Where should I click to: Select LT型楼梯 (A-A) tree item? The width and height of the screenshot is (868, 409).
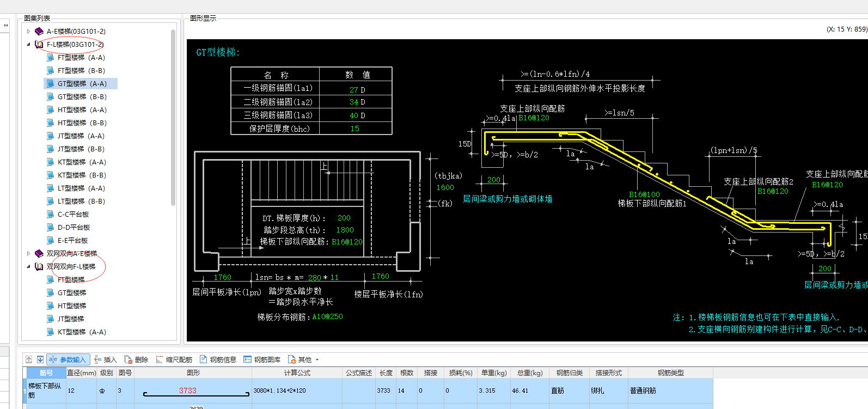(x=81, y=188)
